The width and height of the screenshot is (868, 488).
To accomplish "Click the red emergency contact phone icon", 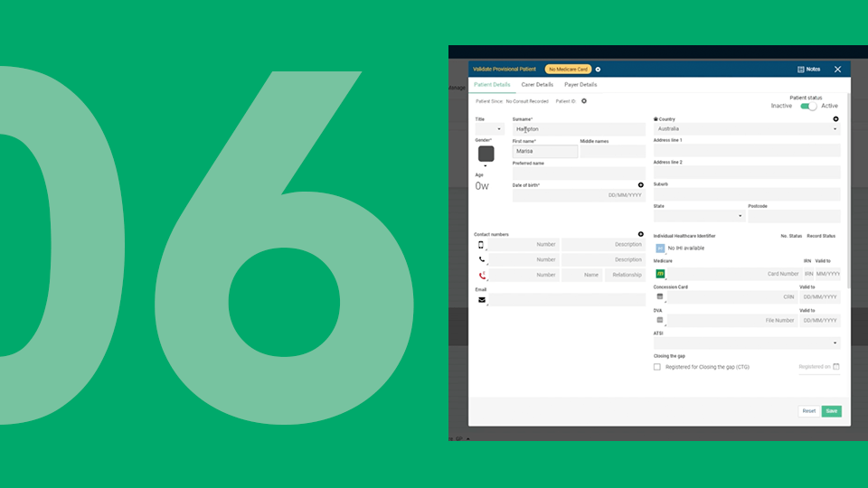I will coord(482,275).
